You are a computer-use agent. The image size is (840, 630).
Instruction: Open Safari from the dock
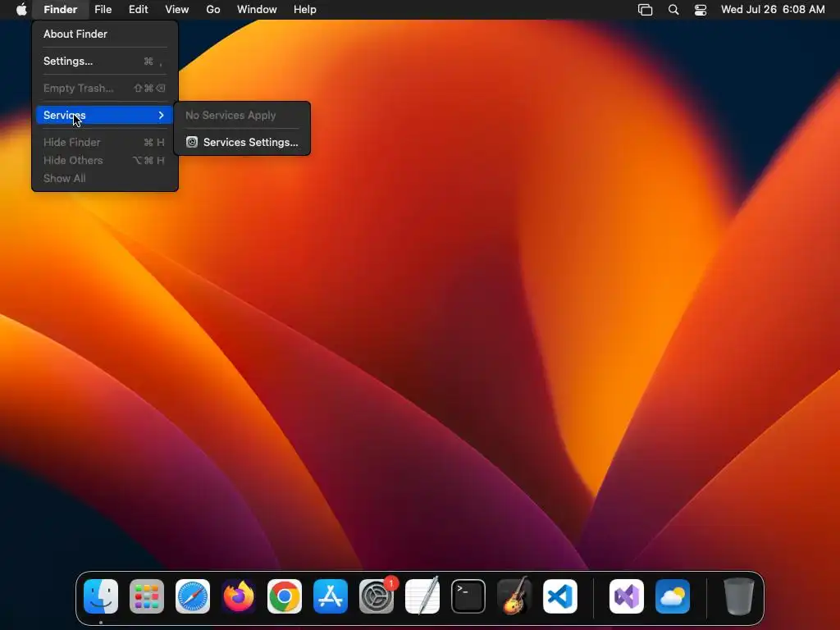point(193,596)
